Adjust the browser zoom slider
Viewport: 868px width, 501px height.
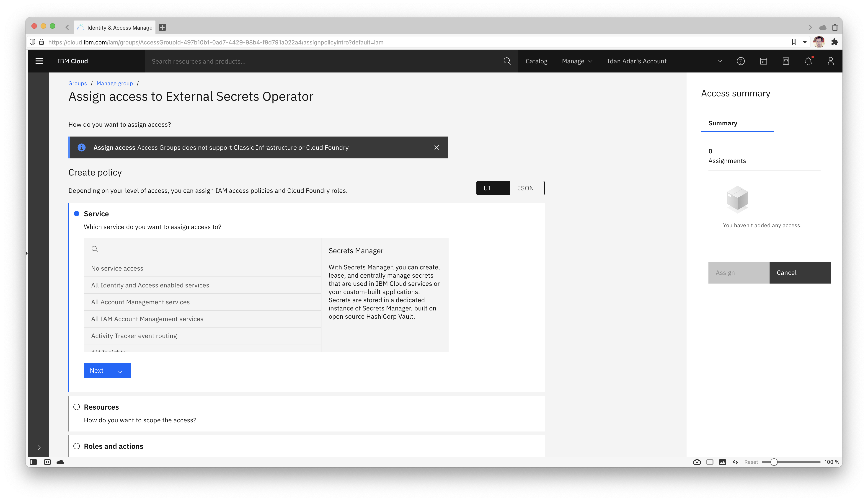[774, 462]
